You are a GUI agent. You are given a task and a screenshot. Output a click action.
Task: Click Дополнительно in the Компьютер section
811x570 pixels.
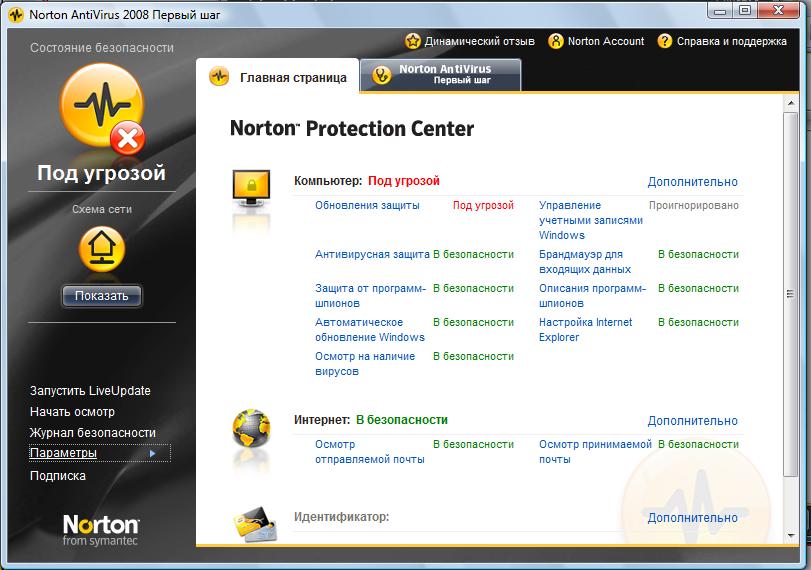pyautogui.click(x=693, y=182)
